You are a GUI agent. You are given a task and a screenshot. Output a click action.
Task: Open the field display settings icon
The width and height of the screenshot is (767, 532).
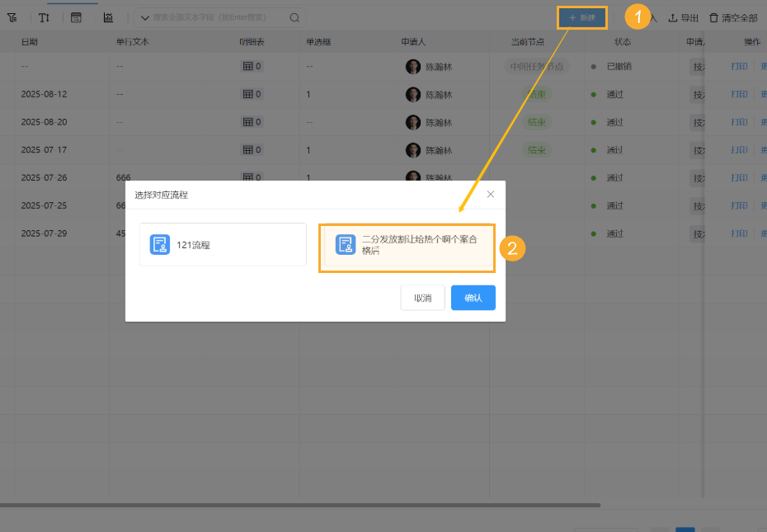(x=76, y=17)
